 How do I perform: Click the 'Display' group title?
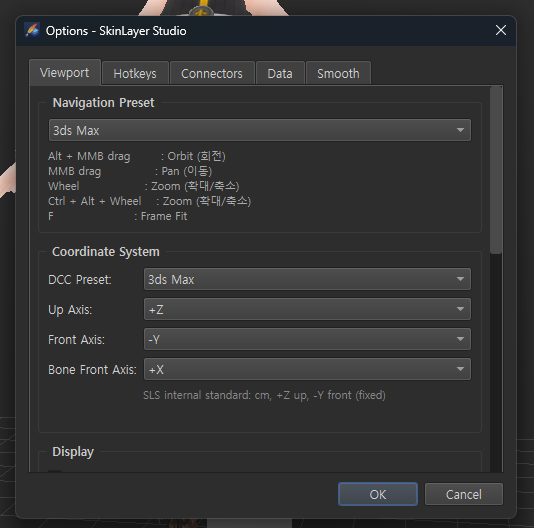tap(73, 452)
